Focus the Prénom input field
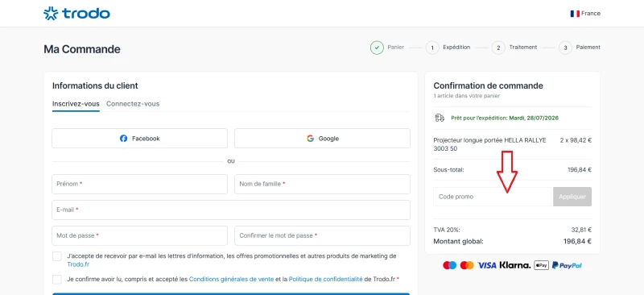Screen dimensions: 644x295 (139, 184)
